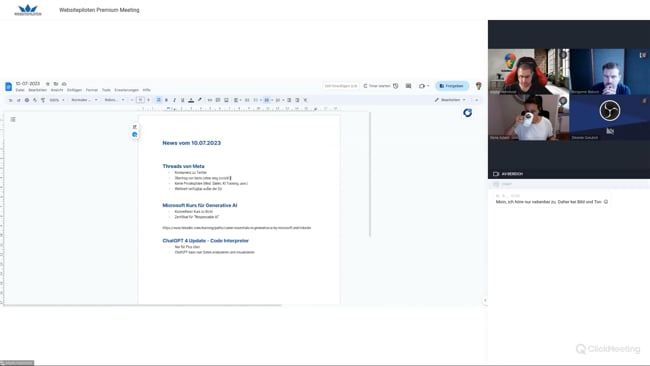Viewport: 650px width, 366px height.
Task: Open the Bearbeiten menu
Action: coord(37,90)
